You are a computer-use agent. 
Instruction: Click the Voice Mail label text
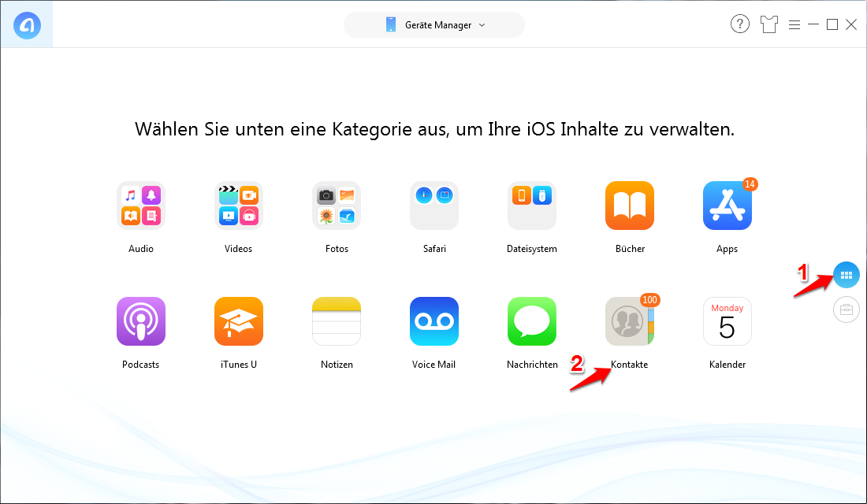tap(433, 365)
